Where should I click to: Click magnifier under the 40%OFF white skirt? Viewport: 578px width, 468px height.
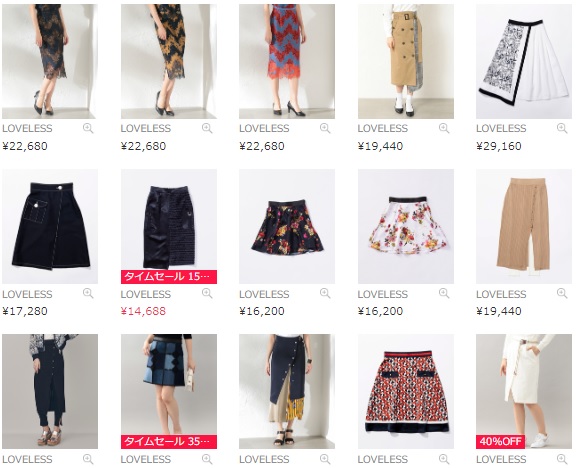pyautogui.click(x=562, y=459)
